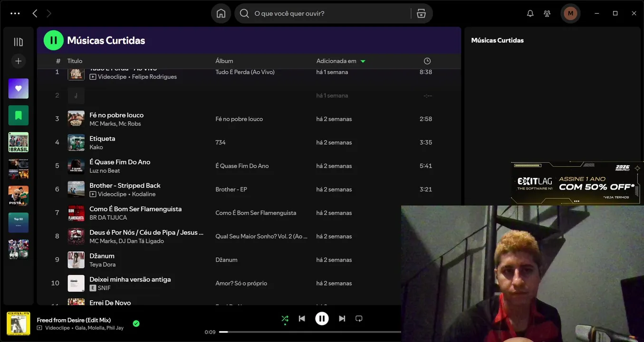The height and width of the screenshot is (342, 644).
Task: Select song Deixei minha versão antiga
Action: coord(130,279)
